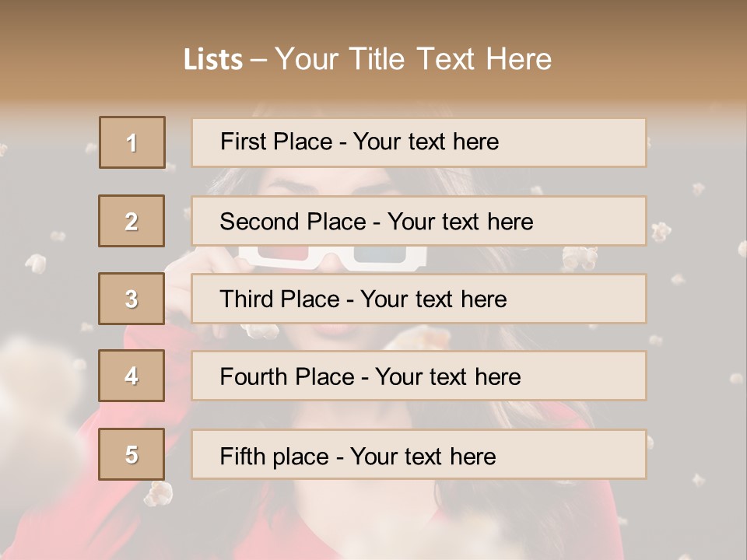Screen dimensions: 747x560
Task: Select the number 4 box
Action: coord(132,376)
